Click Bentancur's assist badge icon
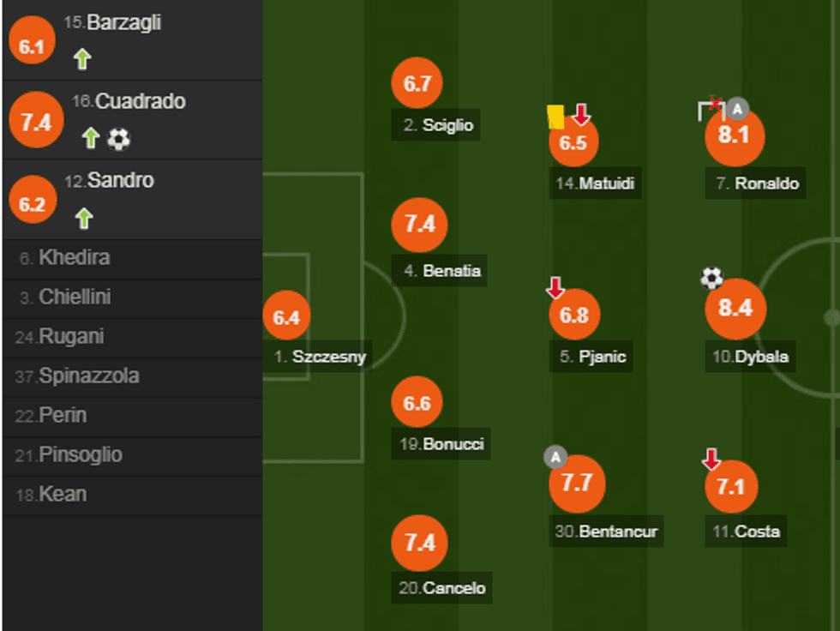 pyautogui.click(x=555, y=457)
